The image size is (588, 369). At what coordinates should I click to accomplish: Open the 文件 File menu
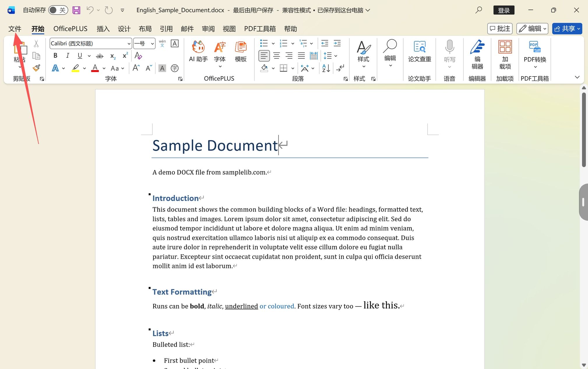pos(15,29)
